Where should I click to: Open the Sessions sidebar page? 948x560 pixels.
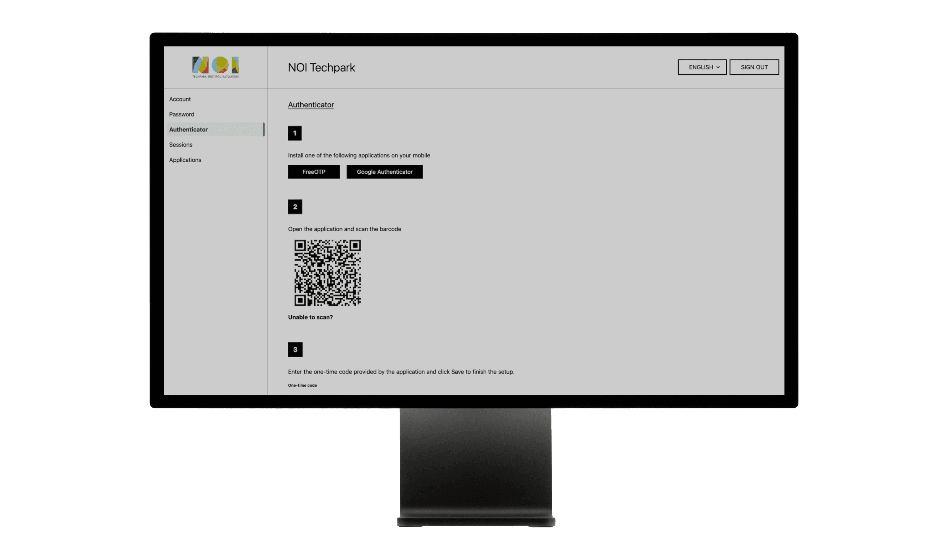pyautogui.click(x=180, y=145)
